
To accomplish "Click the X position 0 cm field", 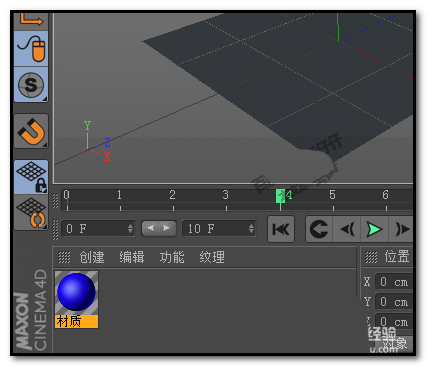I will (394, 282).
